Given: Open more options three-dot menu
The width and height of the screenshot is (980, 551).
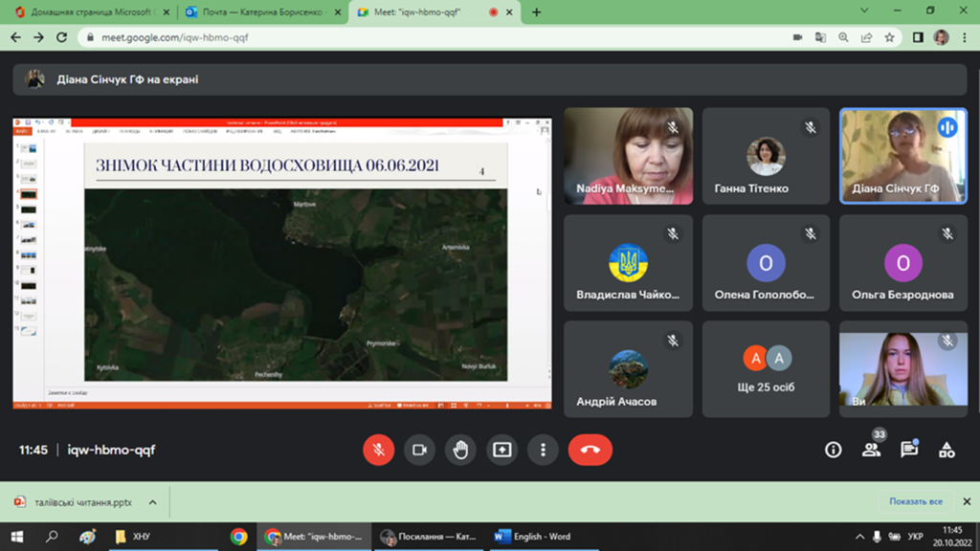Looking at the screenshot, I should (543, 450).
